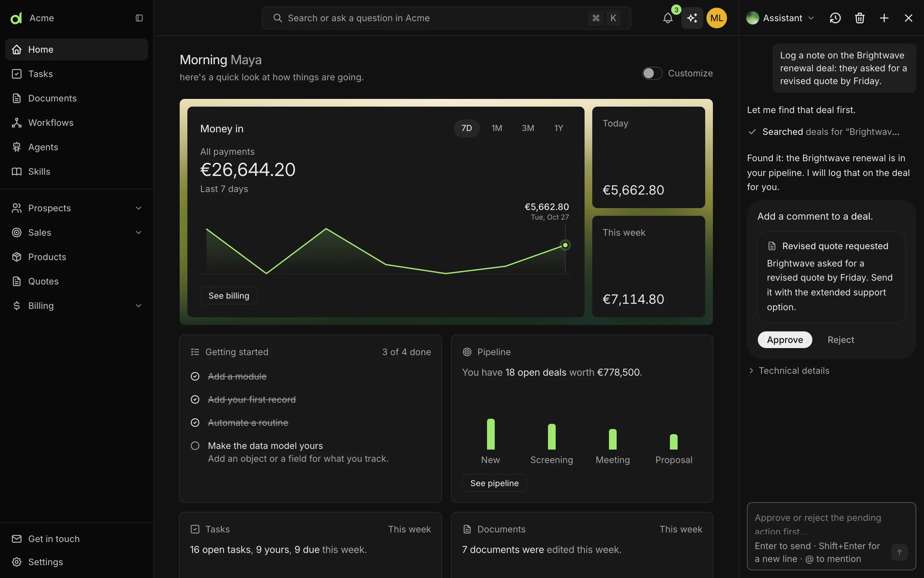Uncheck Add a module item
The width and height of the screenshot is (924, 578).
195,377
